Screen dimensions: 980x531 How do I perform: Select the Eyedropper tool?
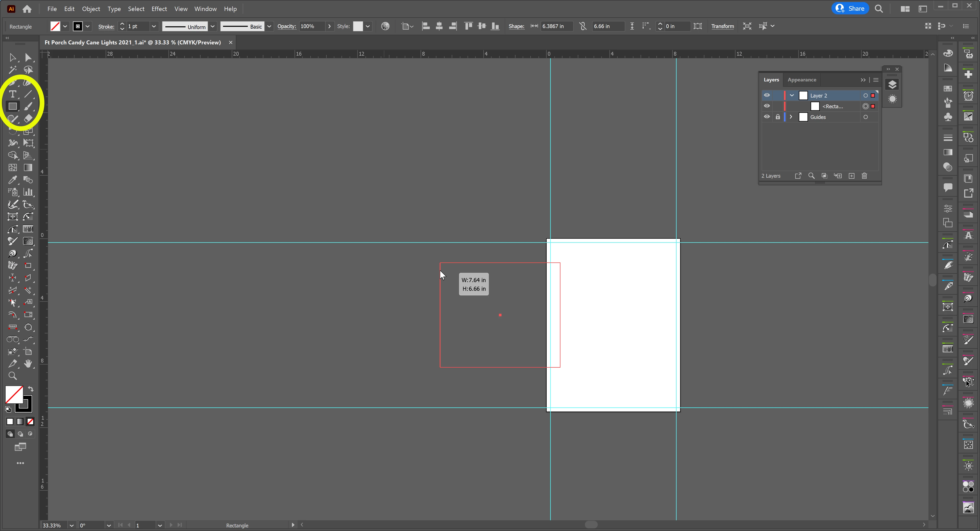(x=13, y=180)
